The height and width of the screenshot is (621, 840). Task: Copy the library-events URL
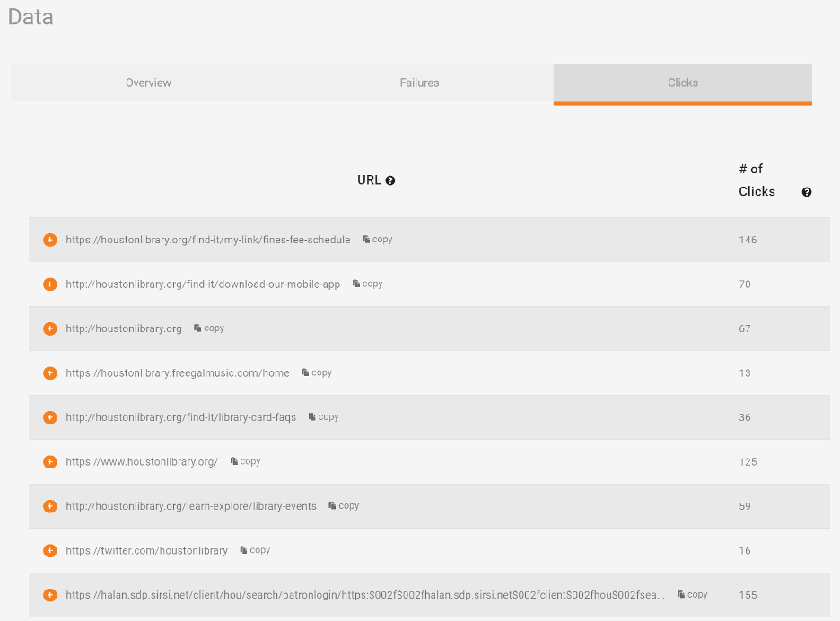tap(345, 506)
